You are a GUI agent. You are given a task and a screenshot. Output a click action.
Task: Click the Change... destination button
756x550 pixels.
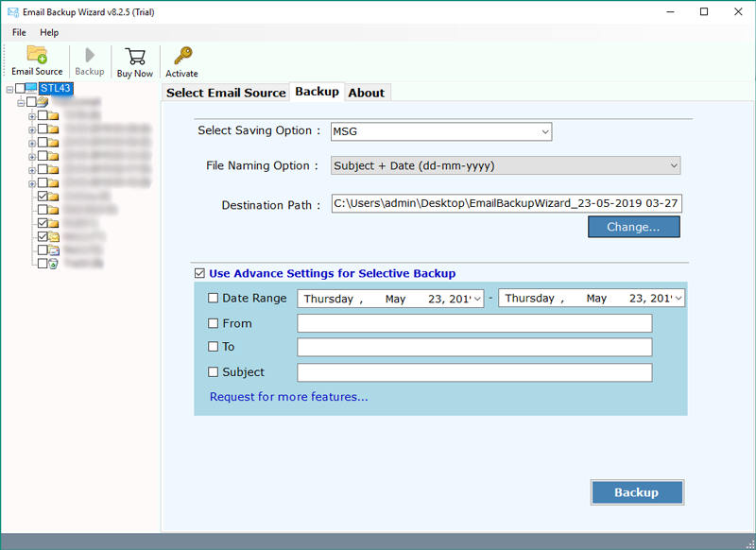pyautogui.click(x=633, y=227)
